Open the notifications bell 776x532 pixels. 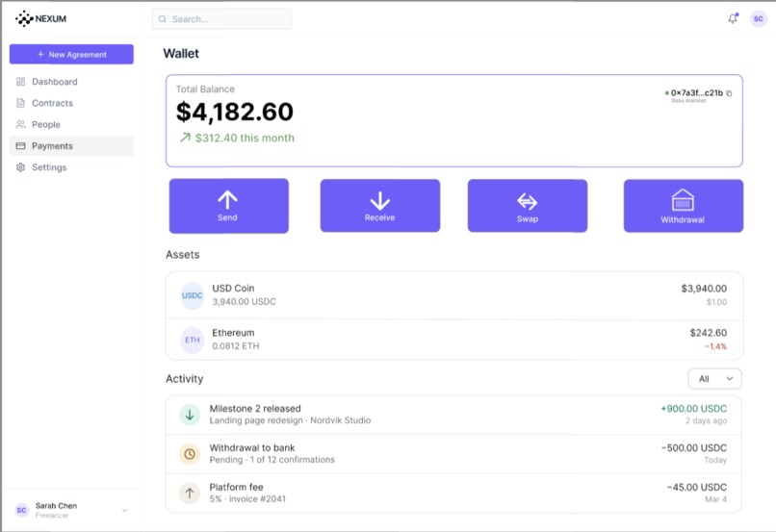733,19
